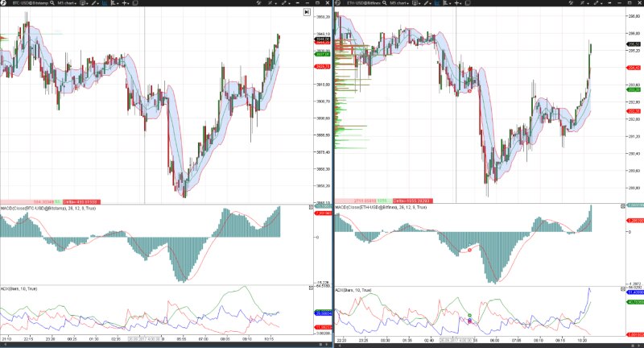This screenshot has height=348, width=644.
Task: Click the link icon in ETH-USD title bar
Action: click(596, 3)
